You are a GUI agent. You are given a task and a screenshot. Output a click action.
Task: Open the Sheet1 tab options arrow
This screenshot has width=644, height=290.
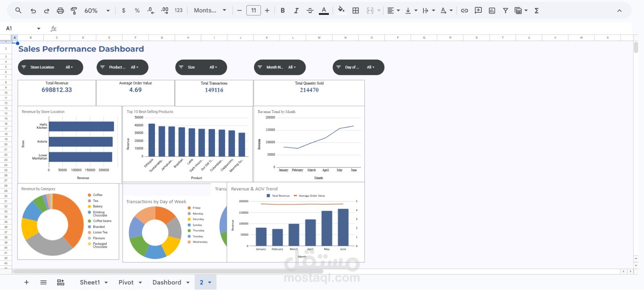click(106, 283)
